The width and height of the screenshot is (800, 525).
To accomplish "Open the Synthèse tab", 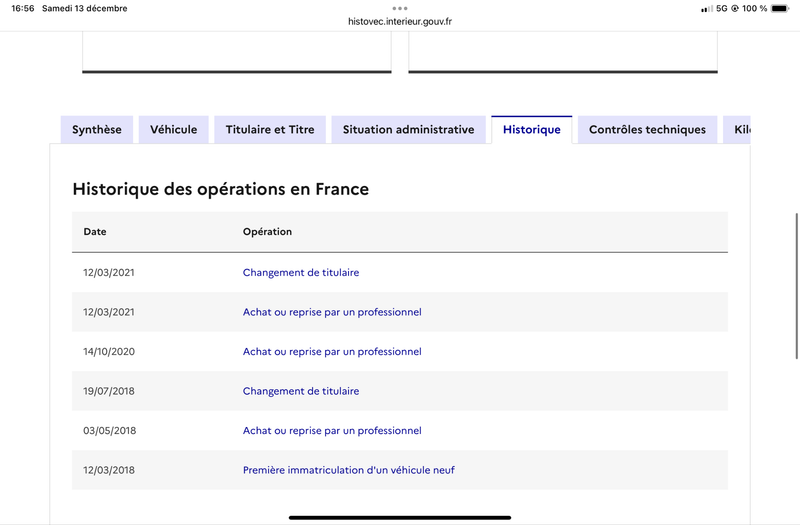I will 97,130.
